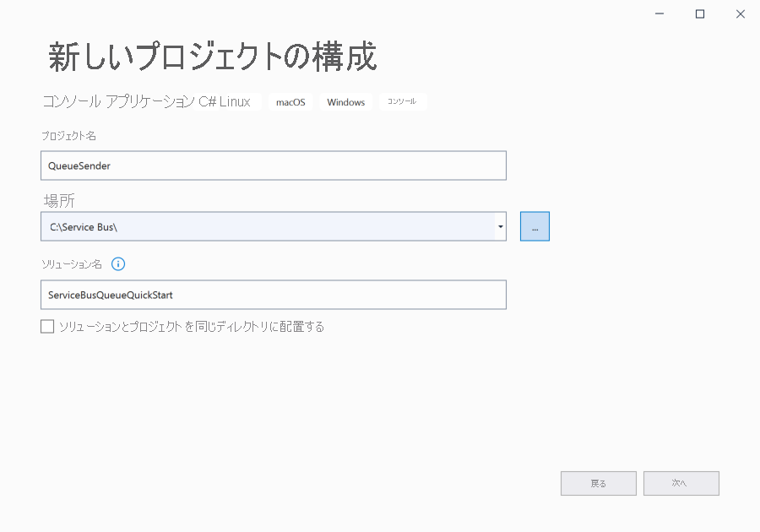Go back with the 戻る button
The height and width of the screenshot is (532, 760).
(x=599, y=484)
